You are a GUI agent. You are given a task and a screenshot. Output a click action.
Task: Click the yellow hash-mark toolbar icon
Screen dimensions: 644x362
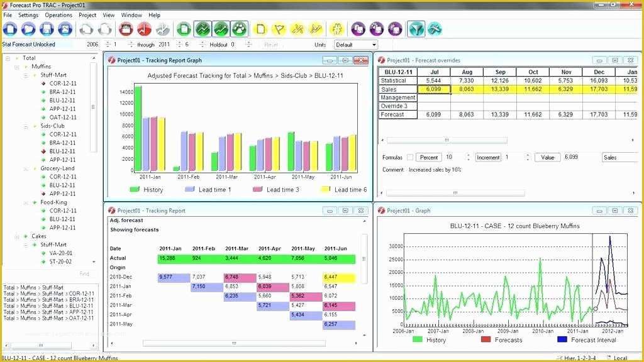(x=337, y=29)
